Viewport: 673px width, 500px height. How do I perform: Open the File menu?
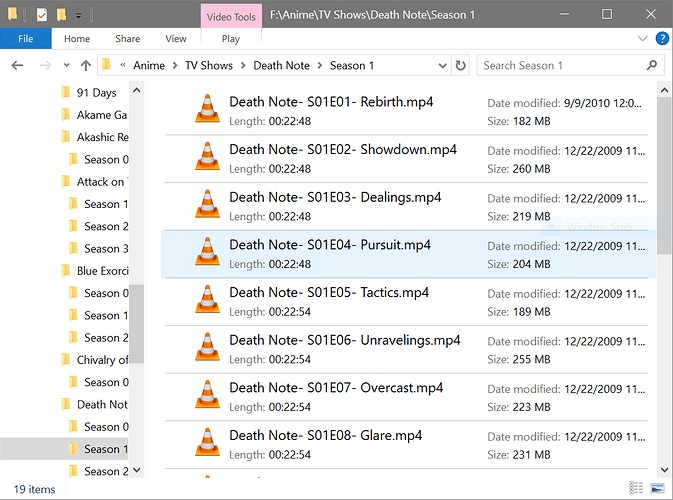pos(26,39)
